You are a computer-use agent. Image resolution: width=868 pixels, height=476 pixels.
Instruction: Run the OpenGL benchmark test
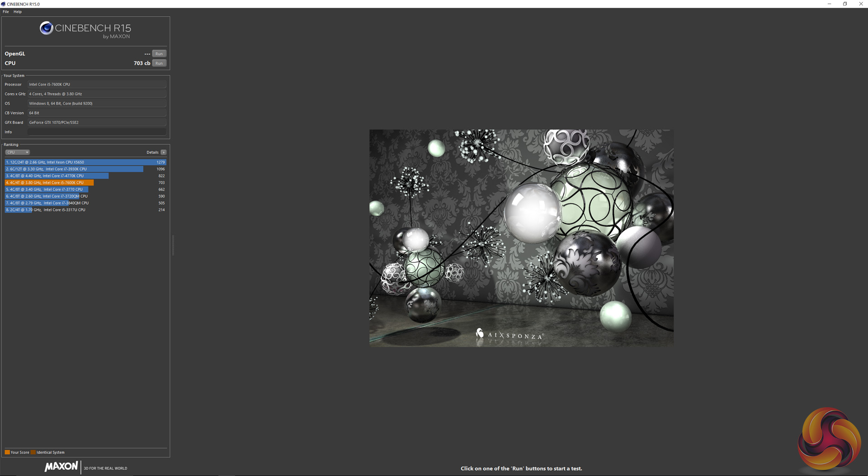159,54
